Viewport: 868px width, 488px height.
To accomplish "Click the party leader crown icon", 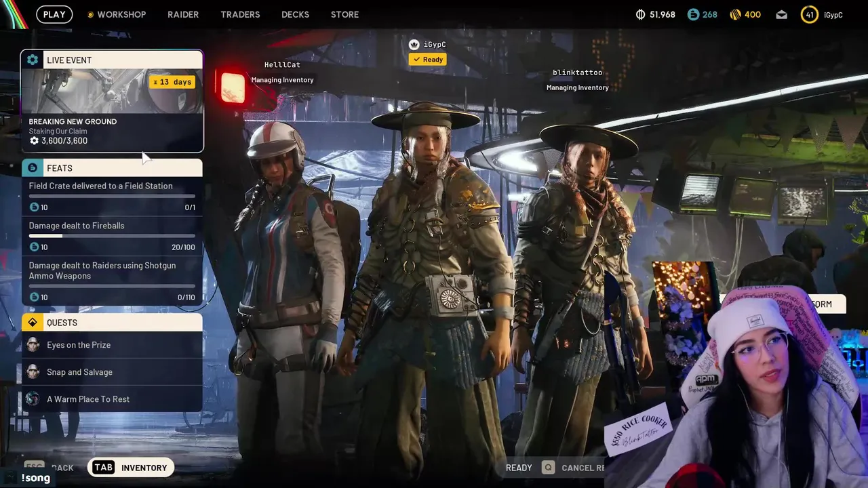I will [414, 44].
